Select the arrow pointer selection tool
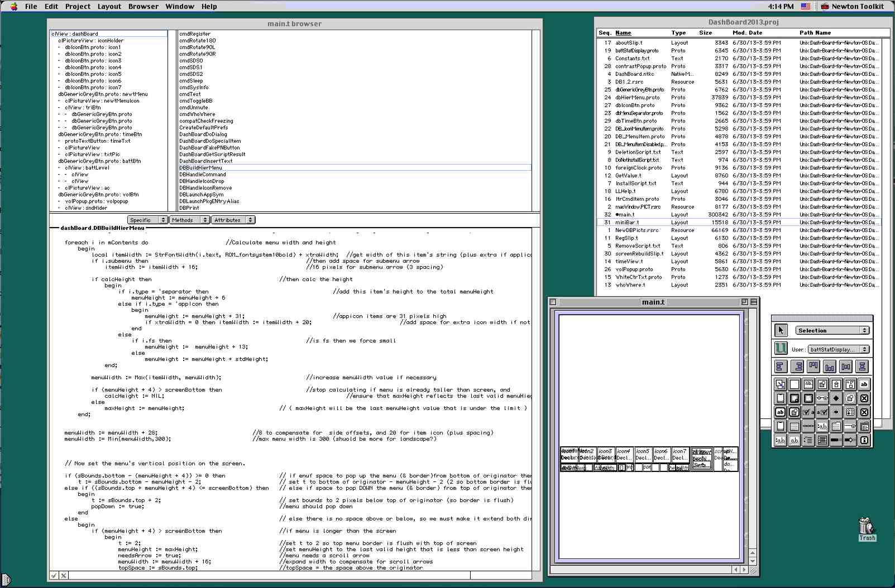 [x=781, y=330]
